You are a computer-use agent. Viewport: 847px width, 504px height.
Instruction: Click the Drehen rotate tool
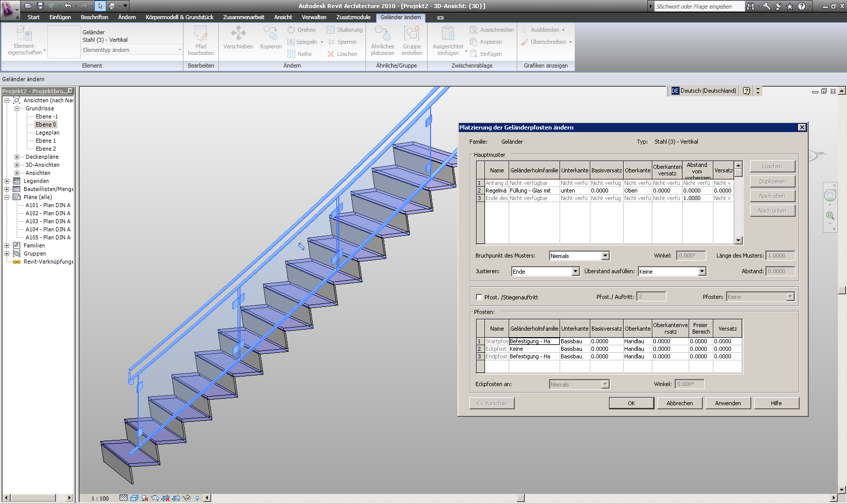(301, 30)
